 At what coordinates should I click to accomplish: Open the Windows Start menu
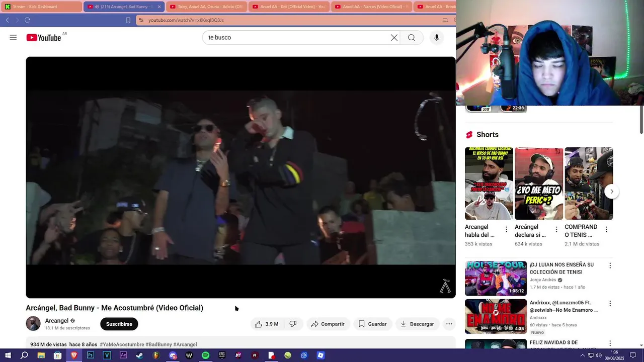tap(8, 355)
